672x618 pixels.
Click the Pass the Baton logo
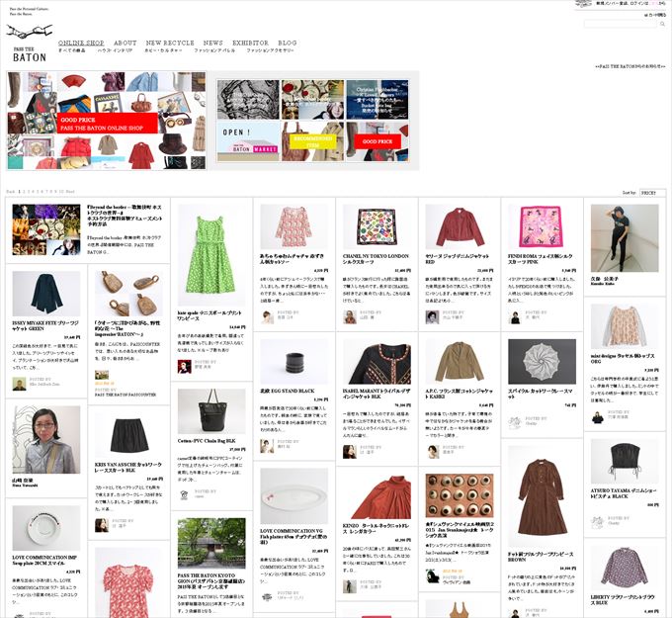point(29,43)
